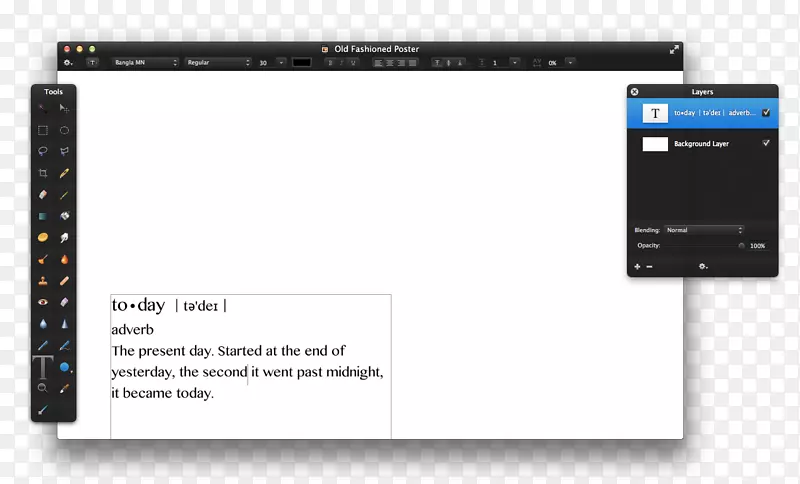
Task: Select the large Type tool
Action: click(43, 367)
